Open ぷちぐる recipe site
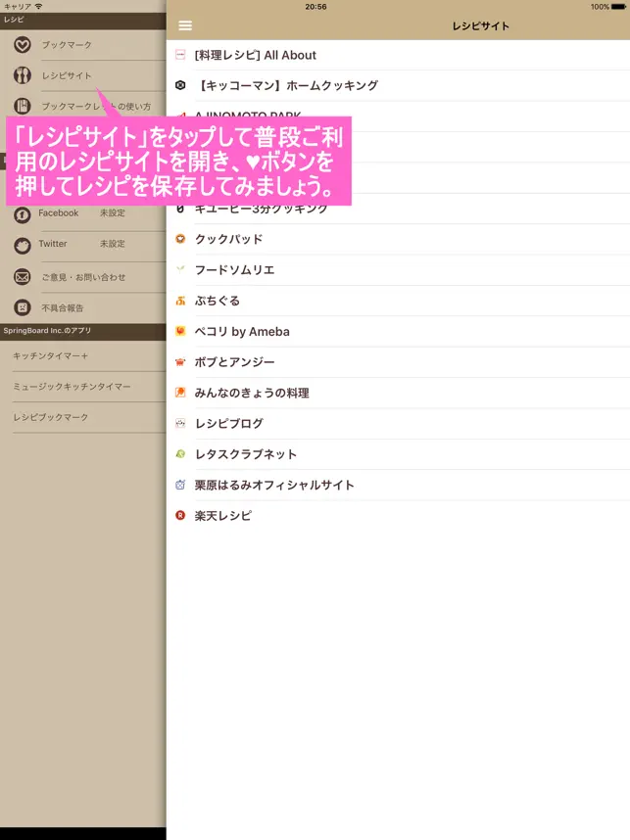The width and height of the screenshot is (630, 840). pyautogui.click(x=399, y=301)
